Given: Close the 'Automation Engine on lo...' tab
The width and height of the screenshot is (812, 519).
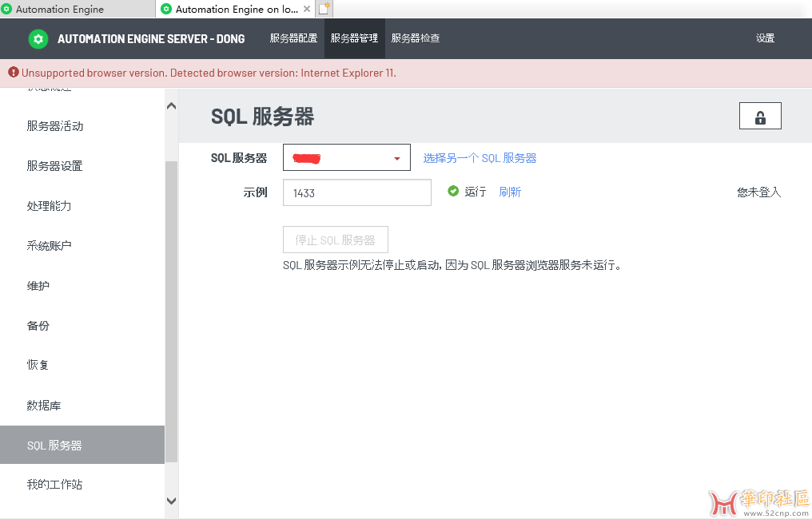Looking at the screenshot, I should (x=307, y=9).
